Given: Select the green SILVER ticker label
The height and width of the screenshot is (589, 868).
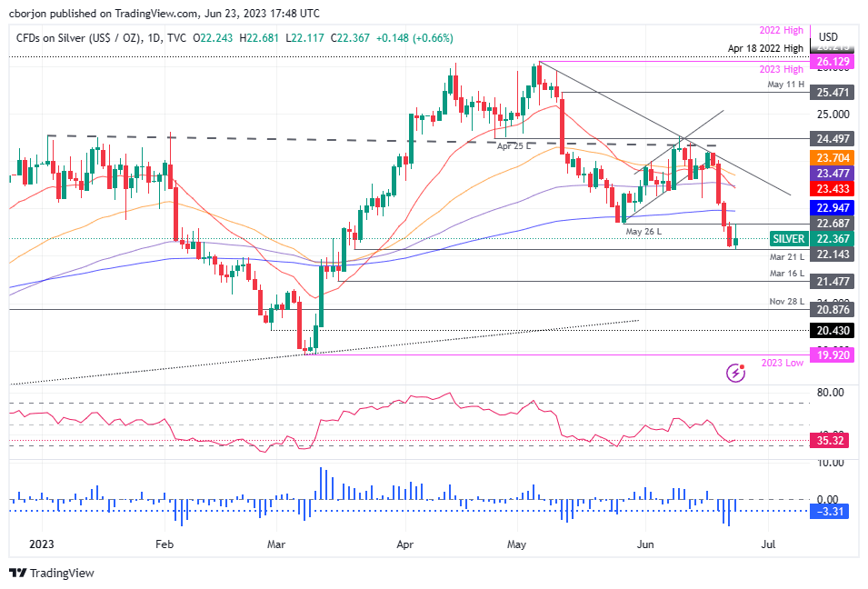Looking at the screenshot, I should [788, 238].
